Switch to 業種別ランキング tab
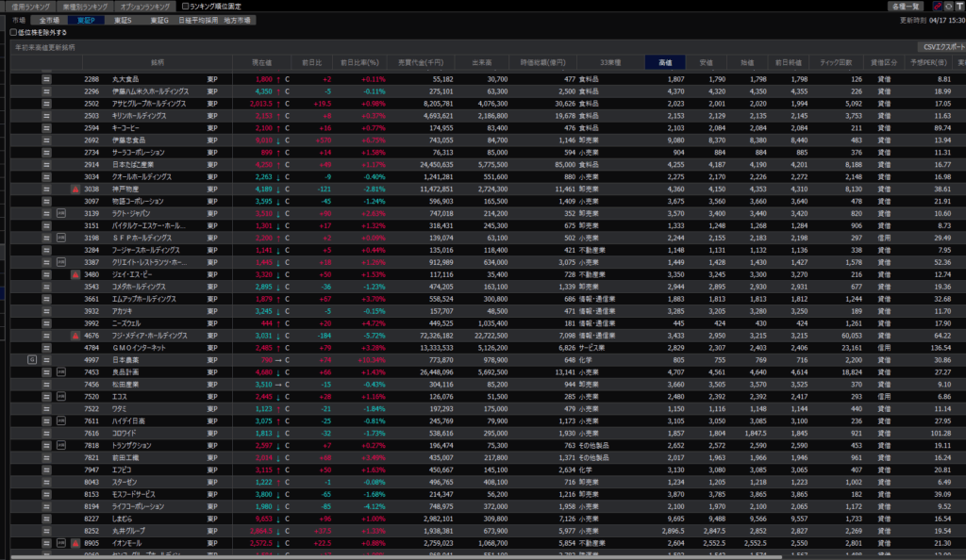This screenshot has width=966, height=560. tap(85, 7)
